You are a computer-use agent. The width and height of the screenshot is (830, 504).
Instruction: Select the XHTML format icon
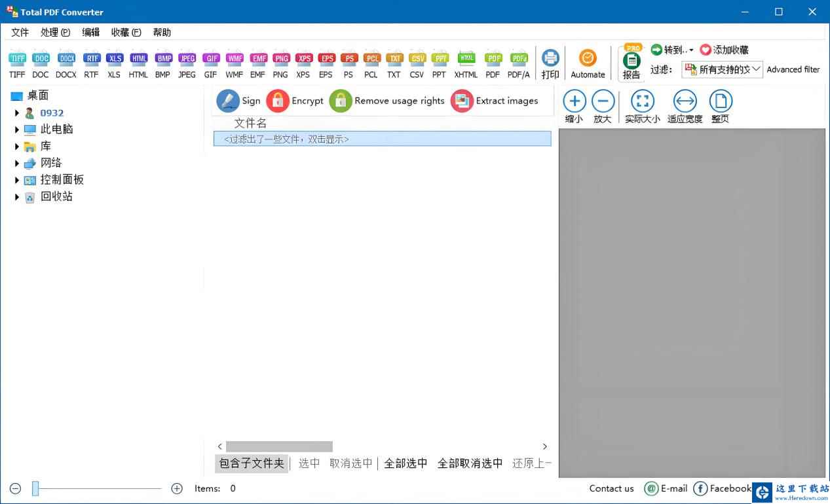tap(466, 64)
